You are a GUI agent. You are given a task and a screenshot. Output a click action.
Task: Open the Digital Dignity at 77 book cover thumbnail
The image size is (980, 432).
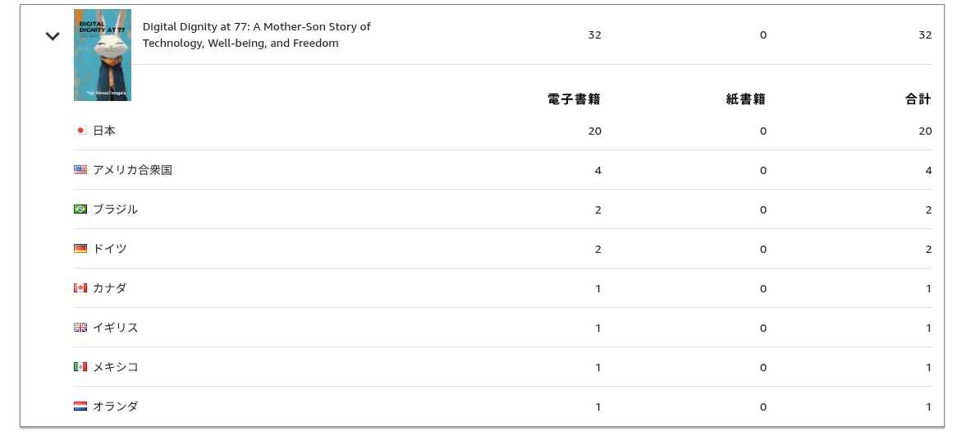(103, 55)
